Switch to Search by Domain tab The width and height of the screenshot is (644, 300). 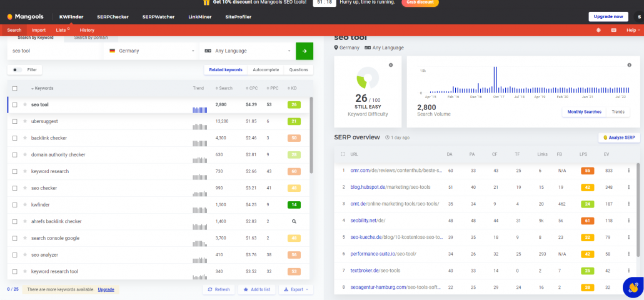pos(91,37)
